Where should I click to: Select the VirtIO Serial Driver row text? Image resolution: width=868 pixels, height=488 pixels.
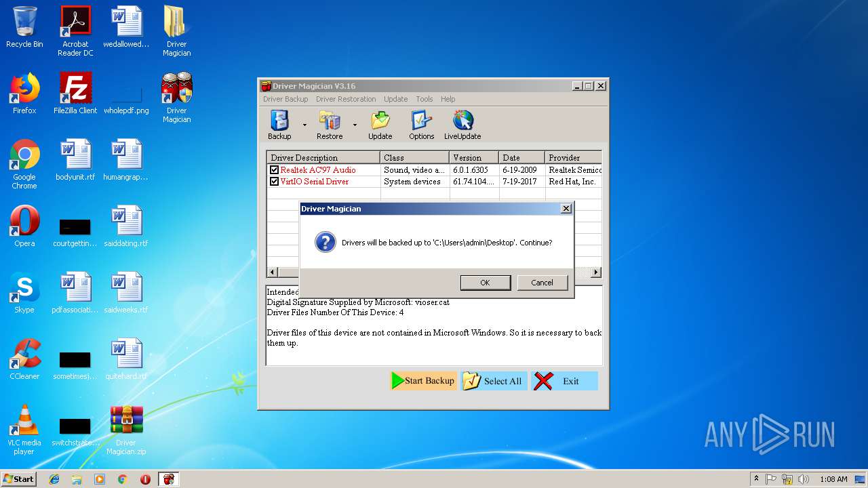(x=315, y=182)
